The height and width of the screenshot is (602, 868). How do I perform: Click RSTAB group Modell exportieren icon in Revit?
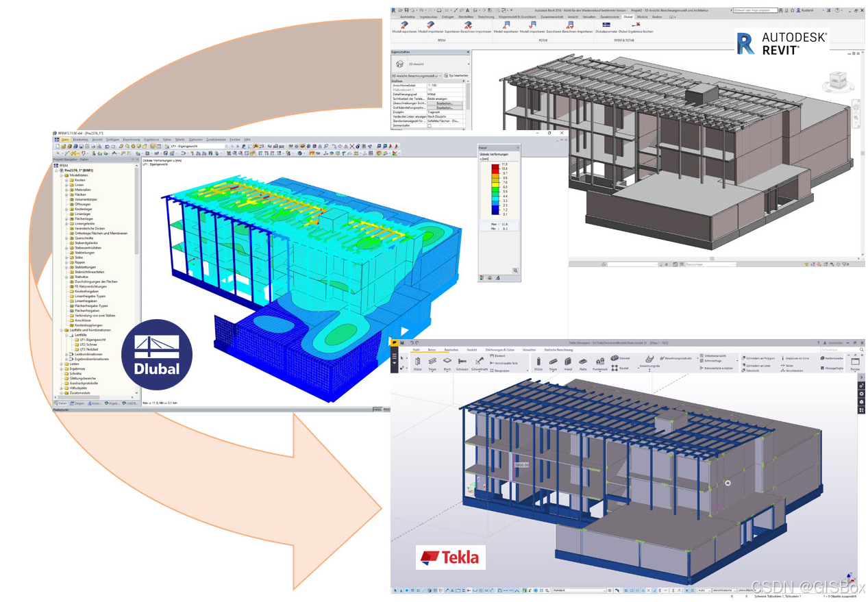click(506, 24)
